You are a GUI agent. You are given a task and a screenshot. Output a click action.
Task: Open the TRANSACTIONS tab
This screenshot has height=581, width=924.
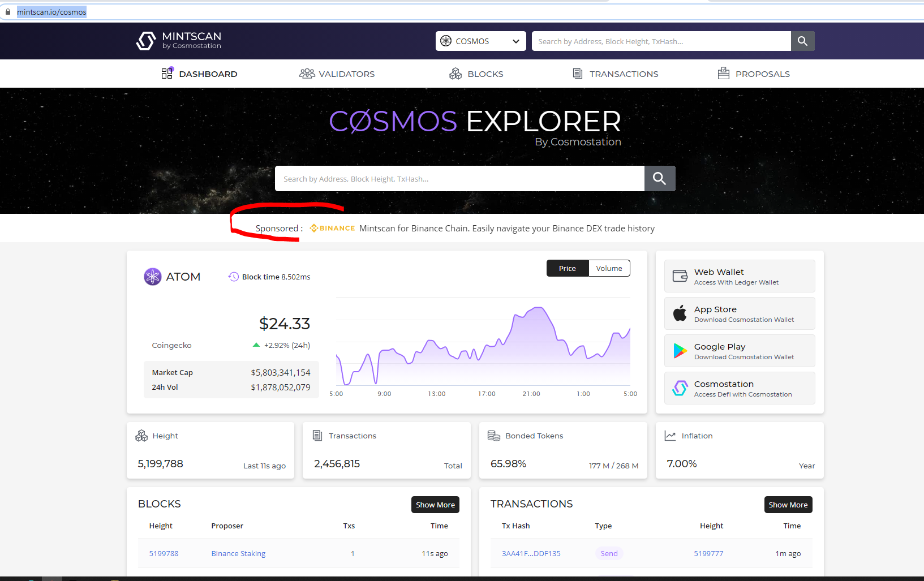click(616, 74)
